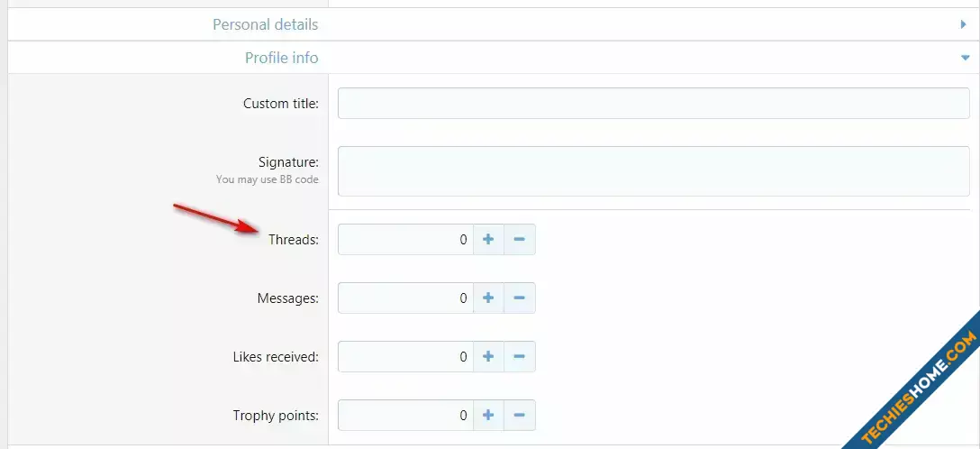Lower Trophy points with minus icon

point(520,416)
